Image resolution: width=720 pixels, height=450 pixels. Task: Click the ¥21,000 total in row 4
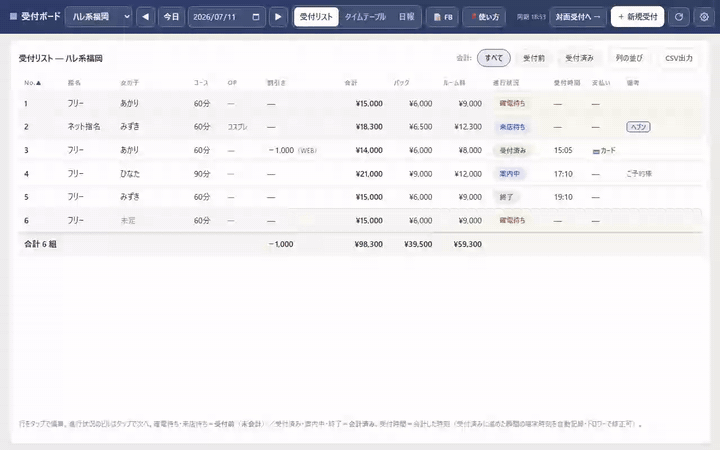pyautogui.click(x=369, y=174)
